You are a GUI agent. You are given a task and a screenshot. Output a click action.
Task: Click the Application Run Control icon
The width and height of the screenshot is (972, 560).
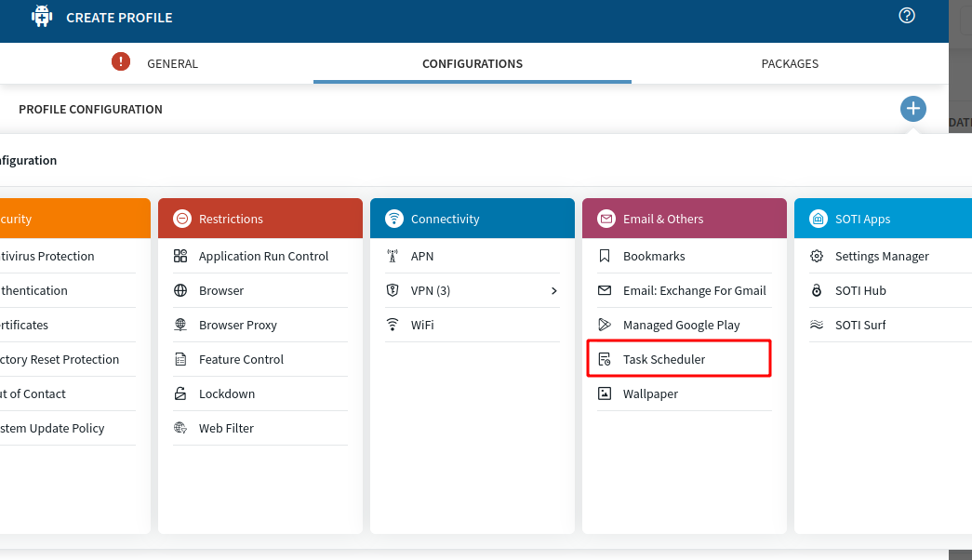point(180,256)
